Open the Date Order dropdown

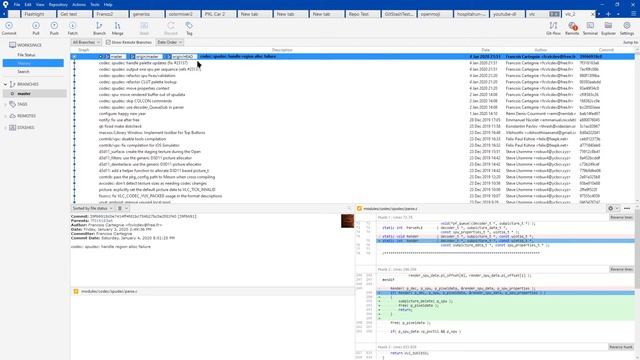click(x=169, y=42)
